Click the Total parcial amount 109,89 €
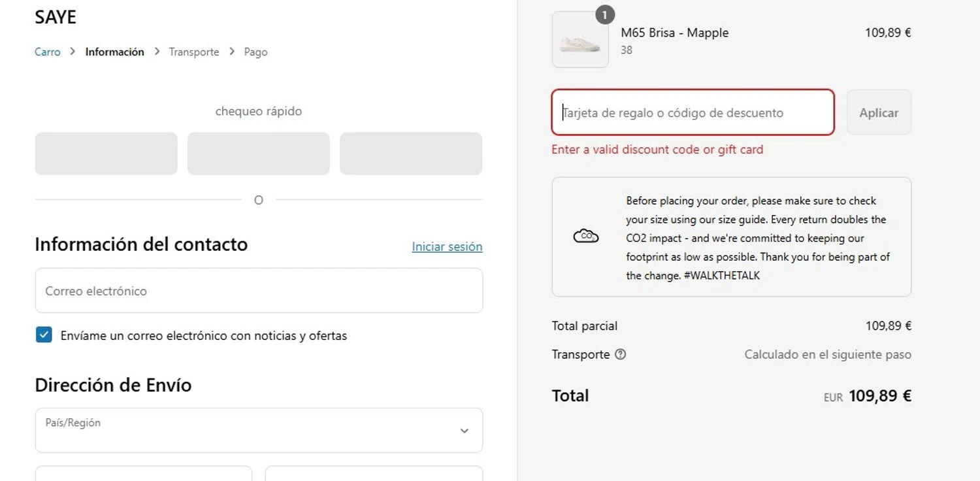Viewport: 980px width, 481px height. (888, 325)
